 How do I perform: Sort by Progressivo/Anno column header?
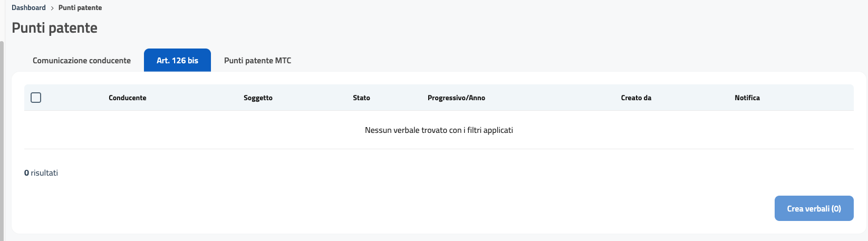point(456,98)
